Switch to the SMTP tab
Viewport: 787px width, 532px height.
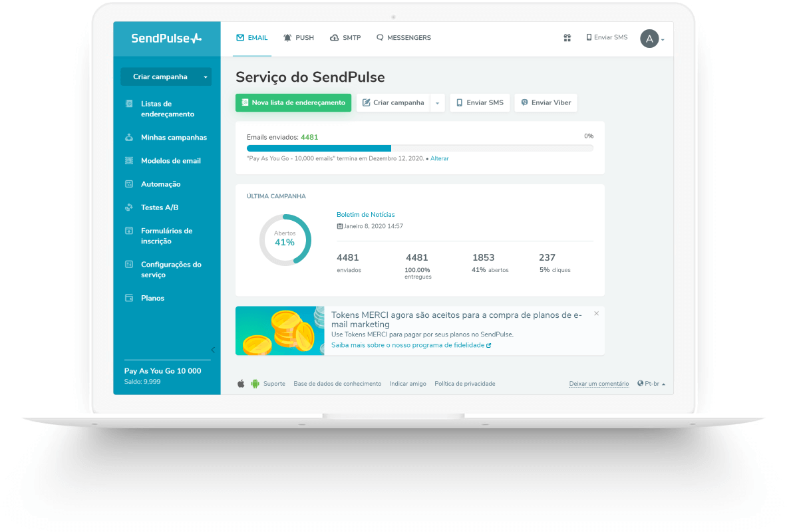345,38
